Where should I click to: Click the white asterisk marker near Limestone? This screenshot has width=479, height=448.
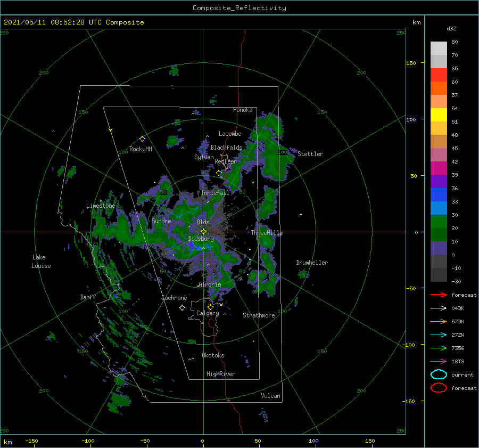(x=101, y=201)
